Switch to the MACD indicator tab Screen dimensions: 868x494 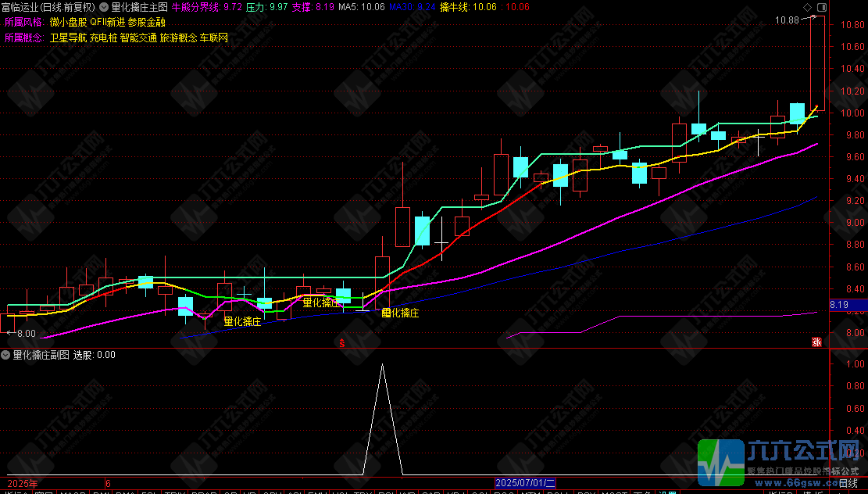click(73, 492)
